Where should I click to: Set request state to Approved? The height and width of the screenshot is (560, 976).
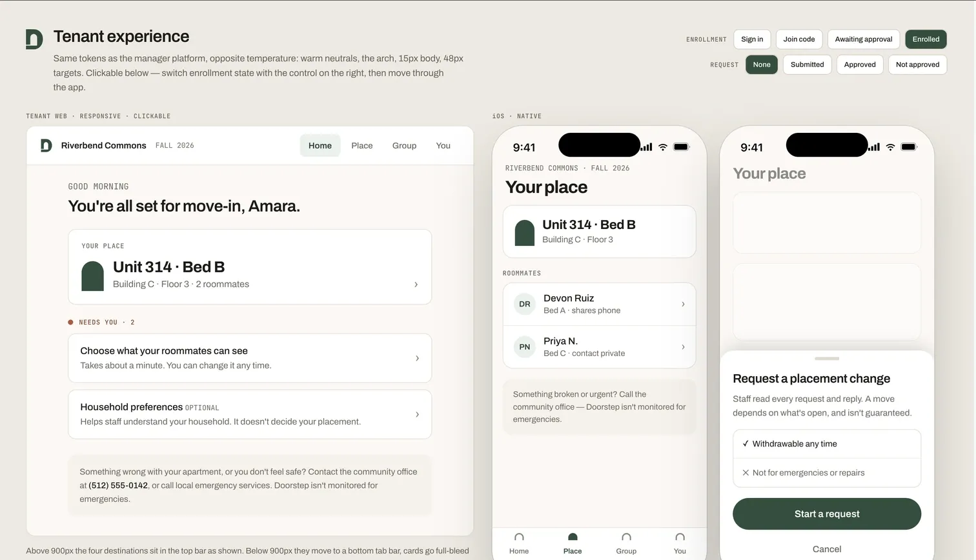click(x=860, y=65)
